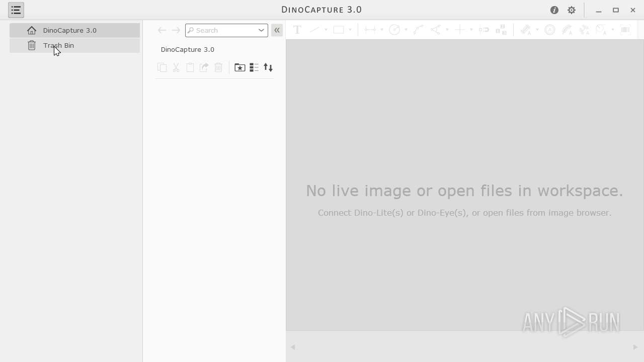
Task: Click the grid alignment tool icon
Action: [x=501, y=30]
